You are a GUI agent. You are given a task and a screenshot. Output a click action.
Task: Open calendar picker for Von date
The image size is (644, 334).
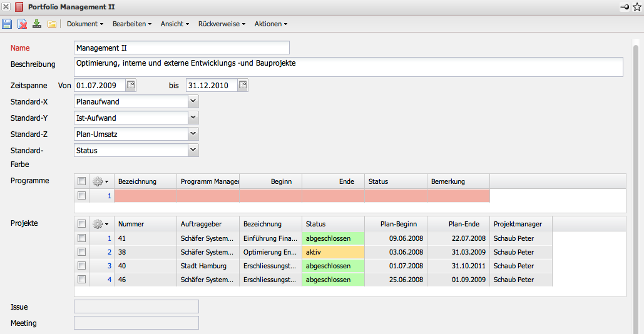point(131,85)
